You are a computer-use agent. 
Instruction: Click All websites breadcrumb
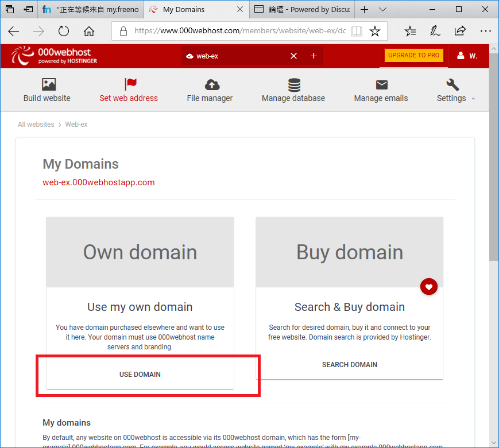pos(36,124)
